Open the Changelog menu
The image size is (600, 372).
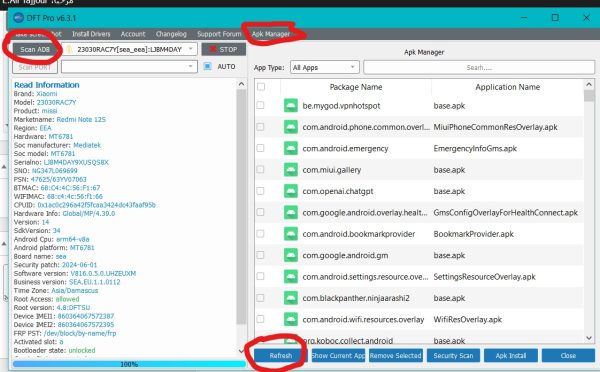171,34
